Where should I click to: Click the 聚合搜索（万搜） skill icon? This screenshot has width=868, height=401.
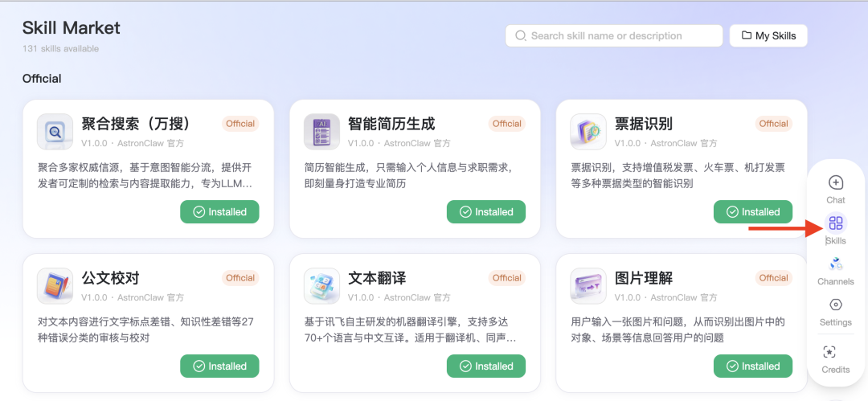pyautogui.click(x=55, y=132)
